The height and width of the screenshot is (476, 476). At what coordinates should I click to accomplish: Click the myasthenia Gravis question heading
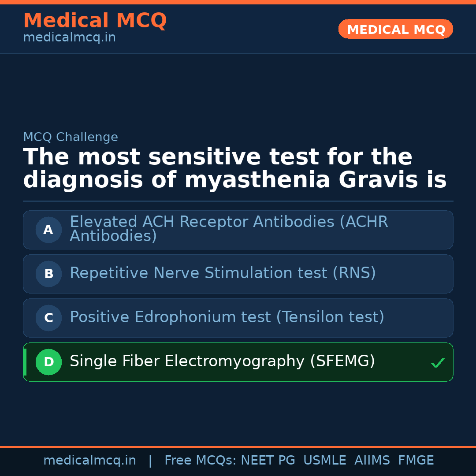234,169
